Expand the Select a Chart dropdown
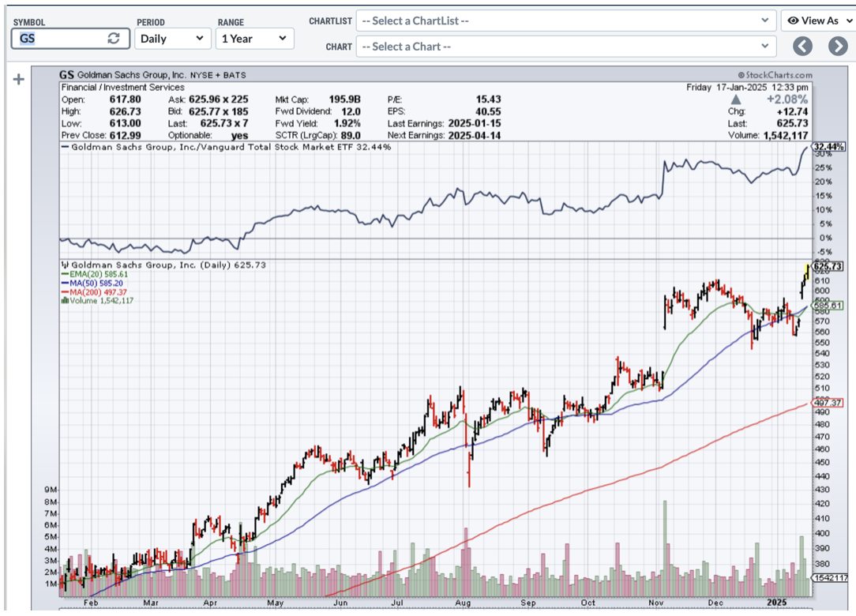 [565, 47]
